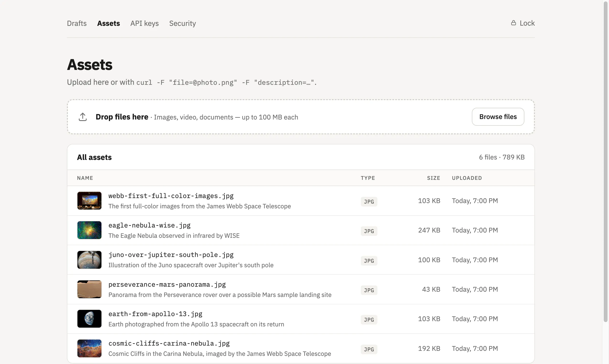Select file name webb-first-full-color-images.jpg
This screenshot has width=609, height=364.
pos(171,196)
